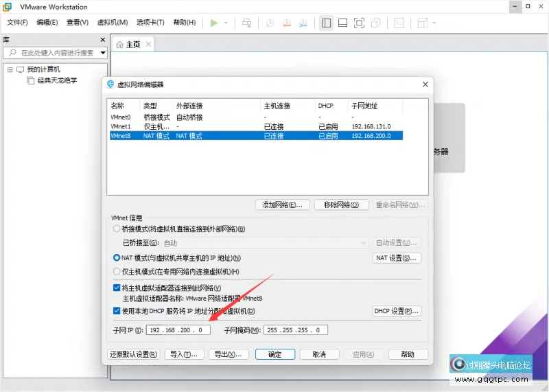Click the home icon on 主页 tab
Image resolution: width=549 pixels, height=392 pixels.
119,45
